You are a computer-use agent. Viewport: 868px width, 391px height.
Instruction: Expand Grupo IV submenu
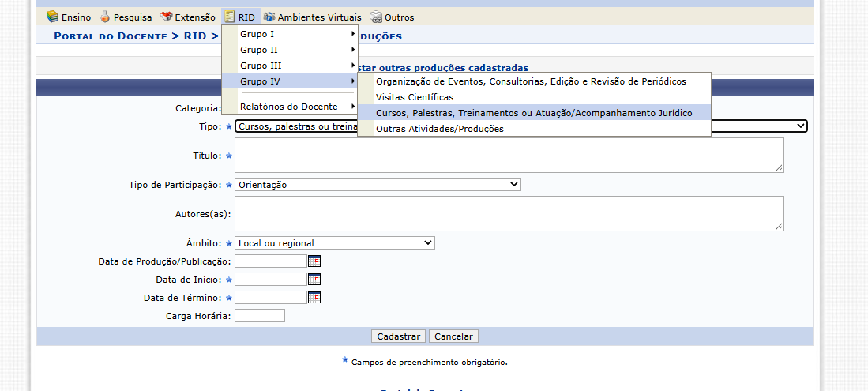point(290,81)
